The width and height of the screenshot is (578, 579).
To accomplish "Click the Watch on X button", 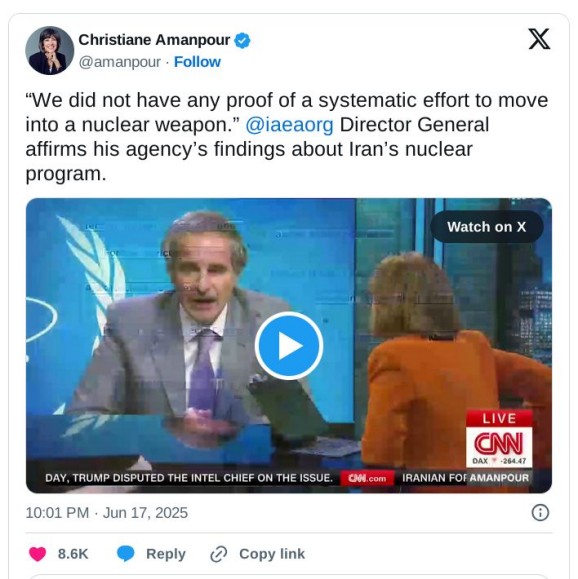I will pos(486,227).
